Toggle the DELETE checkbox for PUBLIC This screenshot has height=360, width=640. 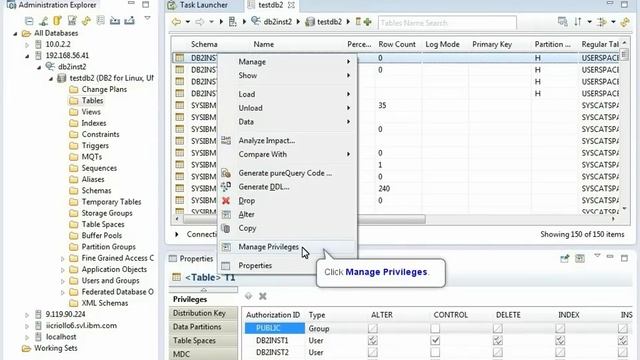pyautogui.click(x=498, y=328)
